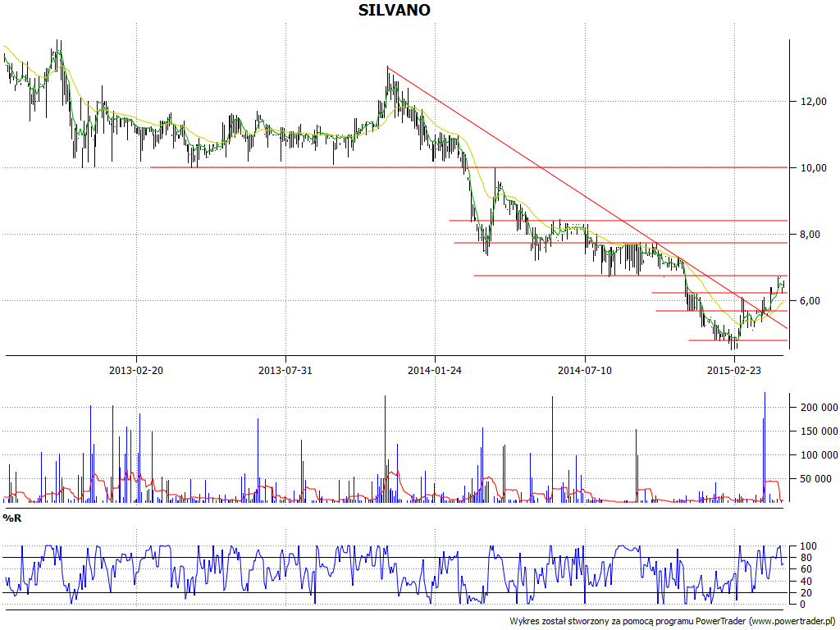This screenshot has height=630, width=840.
Task: Click the 100 level on %R axis
Action: pos(808,546)
